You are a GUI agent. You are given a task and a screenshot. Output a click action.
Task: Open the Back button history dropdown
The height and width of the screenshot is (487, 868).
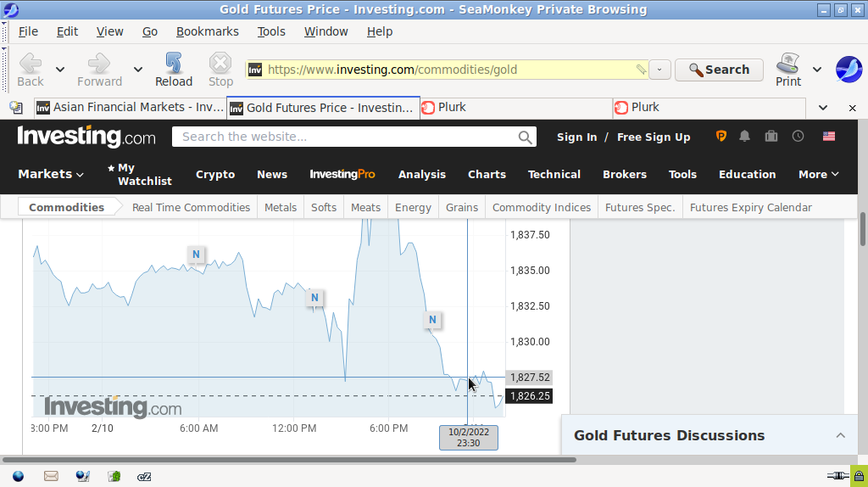pos(60,70)
